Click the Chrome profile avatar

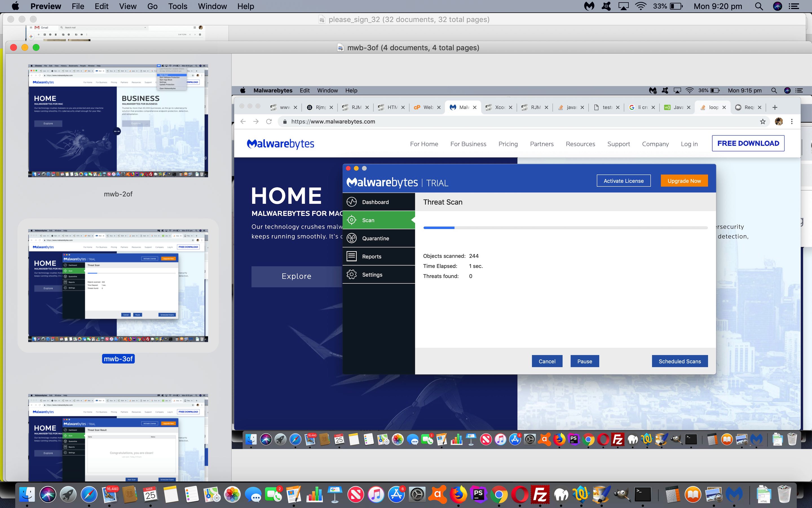click(779, 122)
